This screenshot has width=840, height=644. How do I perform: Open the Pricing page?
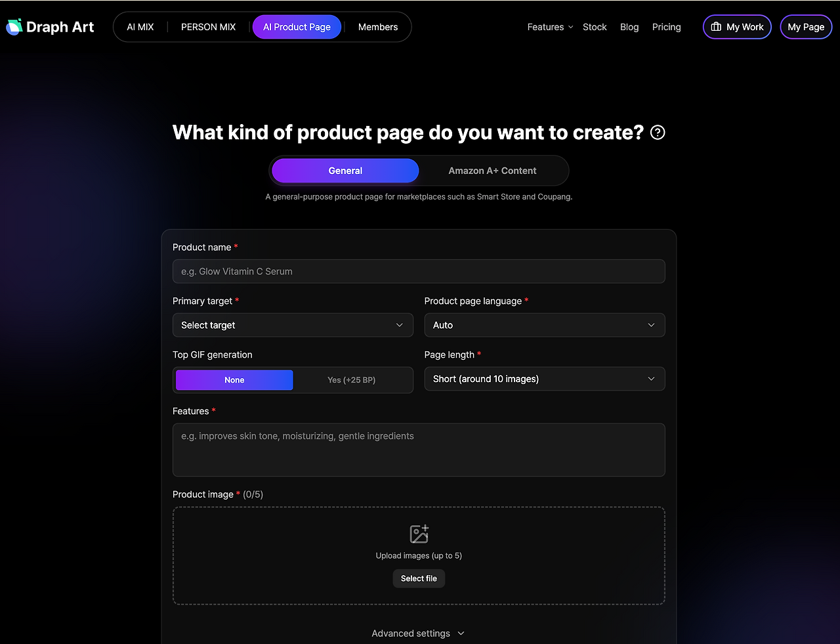point(667,27)
